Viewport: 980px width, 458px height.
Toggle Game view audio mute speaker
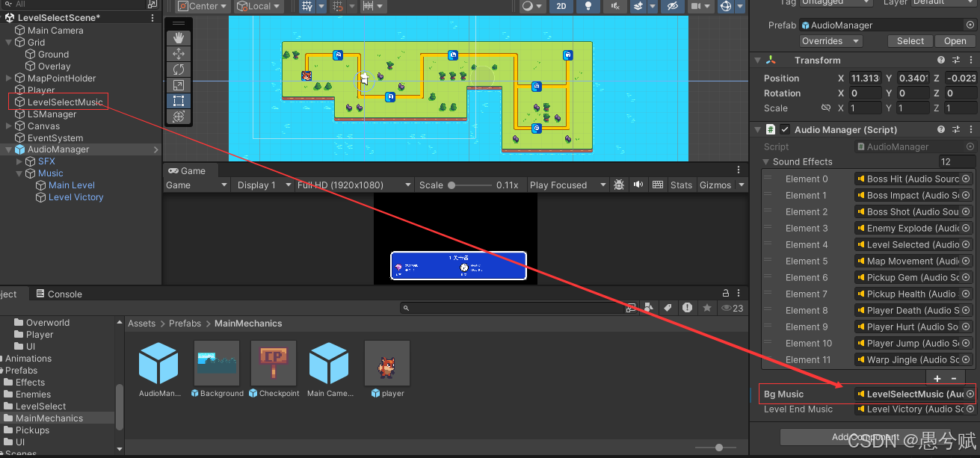638,185
